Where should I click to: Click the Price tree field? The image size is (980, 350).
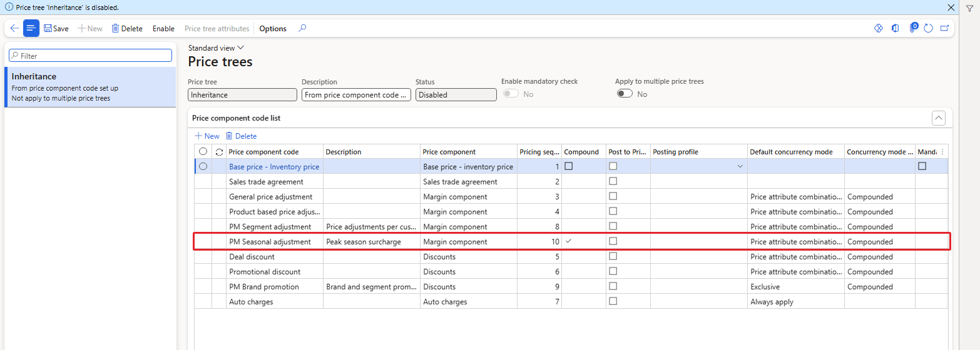tap(242, 95)
